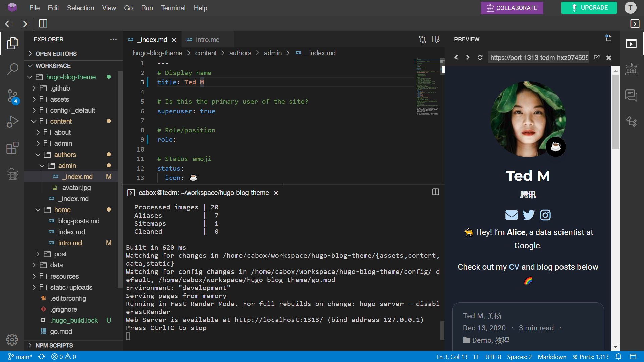This screenshot has height=362, width=644.
Task: Toggle the terminal split panel icon
Action: pos(436,192)
